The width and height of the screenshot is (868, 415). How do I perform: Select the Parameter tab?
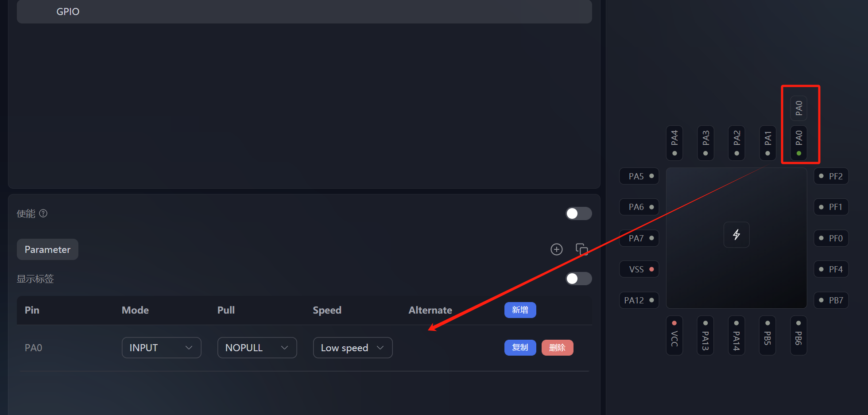(47, 249)
